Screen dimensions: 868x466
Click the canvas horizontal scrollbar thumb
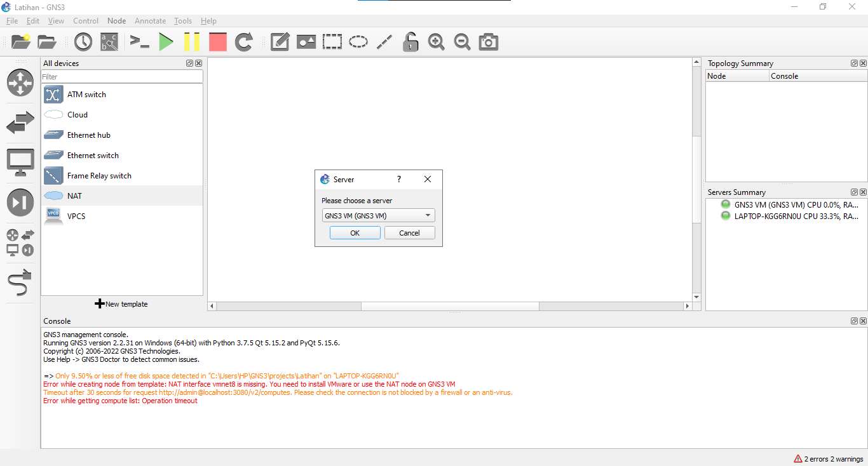click(450, 306)
